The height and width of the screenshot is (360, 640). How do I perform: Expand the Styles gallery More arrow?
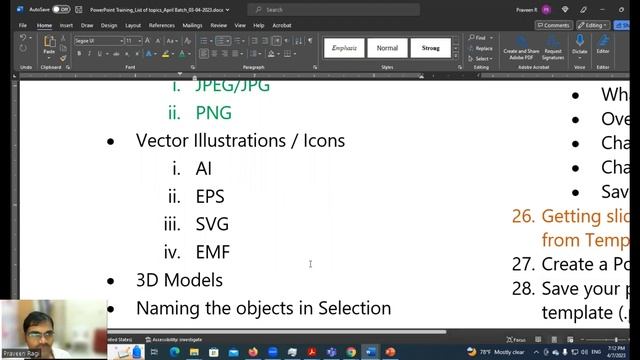(456, 56)
